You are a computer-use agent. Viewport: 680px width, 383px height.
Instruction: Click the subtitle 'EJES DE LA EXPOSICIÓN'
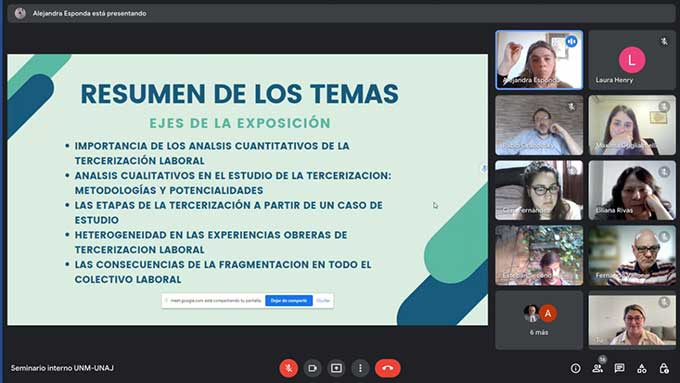click(240, 123)
